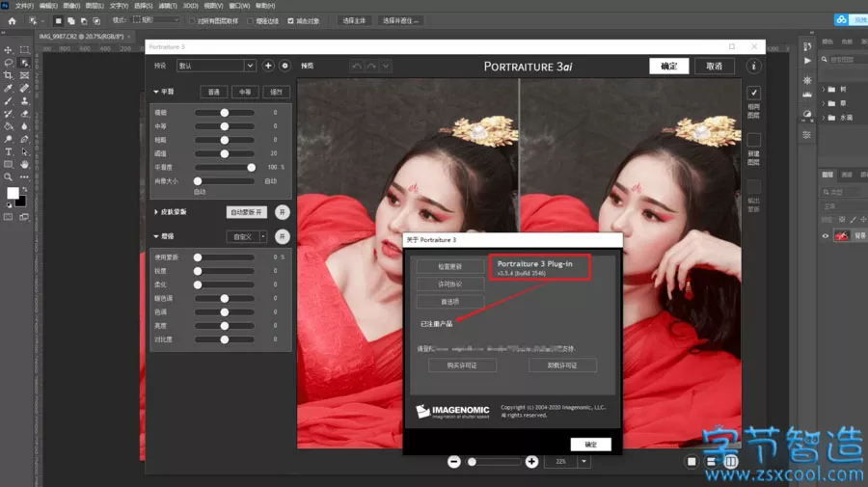Toggle the same layer output checkbox
The image size is (868, 487).
(753, 93)
